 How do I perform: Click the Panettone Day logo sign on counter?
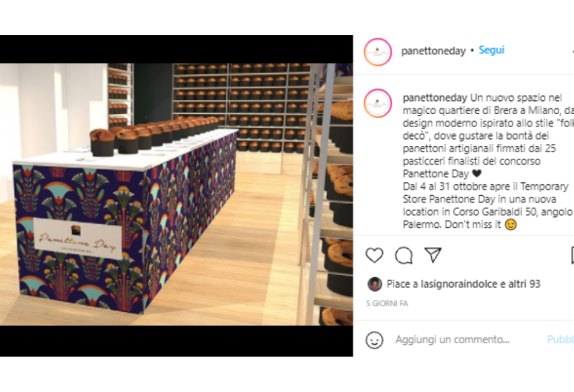(77, 238)
